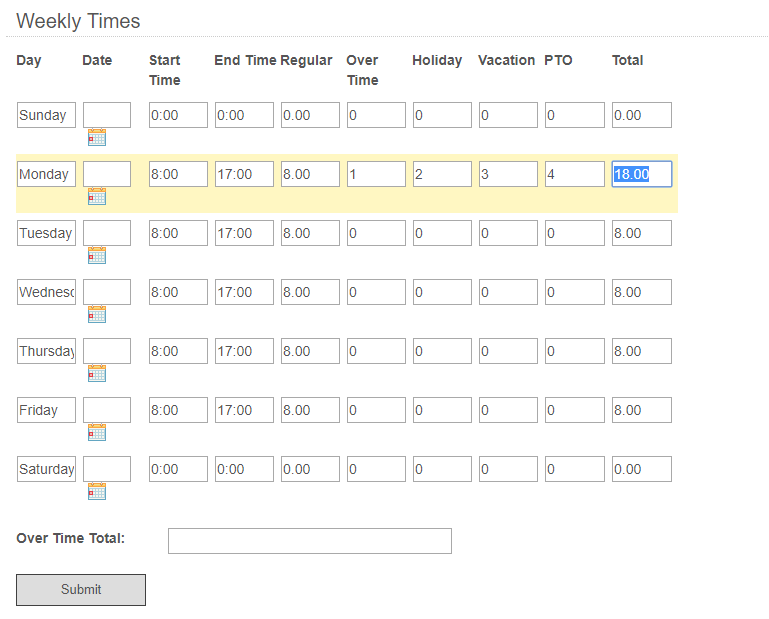The image size is (769, 619).
Task: Click the Over Time Total field
Action: 309,541
